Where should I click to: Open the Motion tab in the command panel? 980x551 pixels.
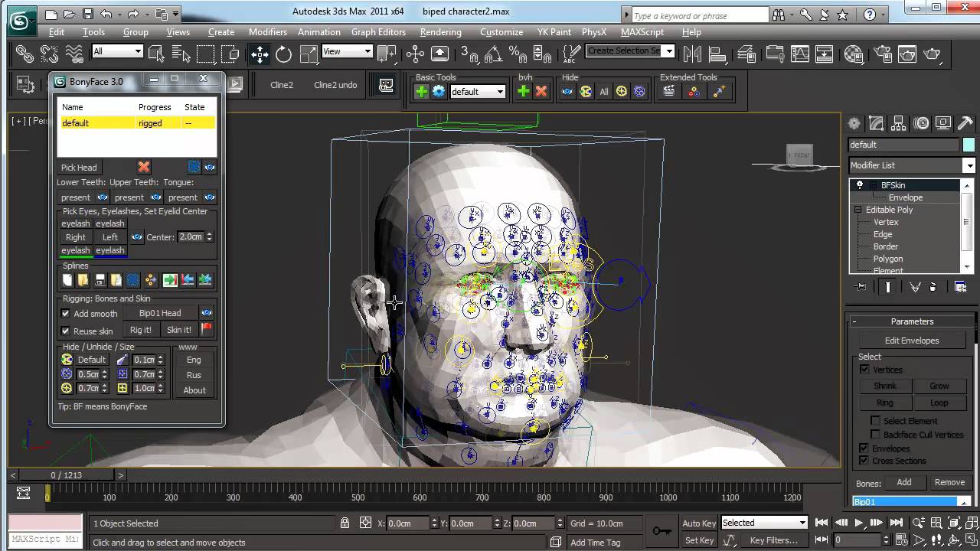tap(921, 123)
